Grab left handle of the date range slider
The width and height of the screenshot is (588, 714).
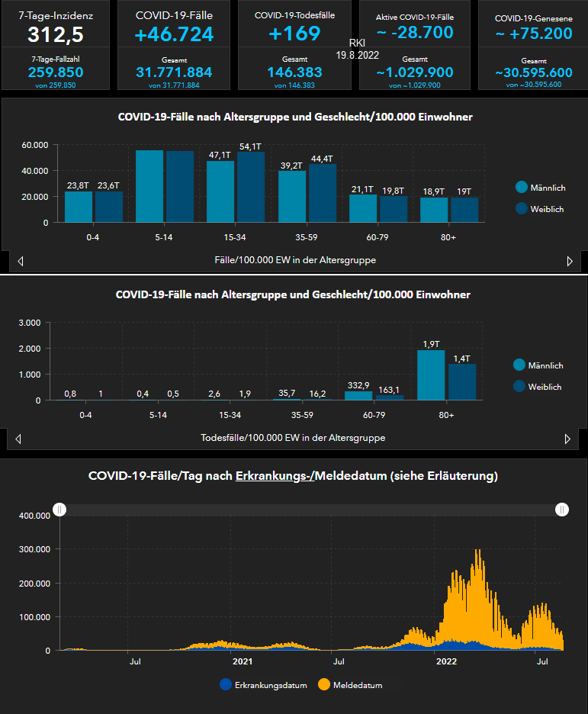tap(59, 510)
